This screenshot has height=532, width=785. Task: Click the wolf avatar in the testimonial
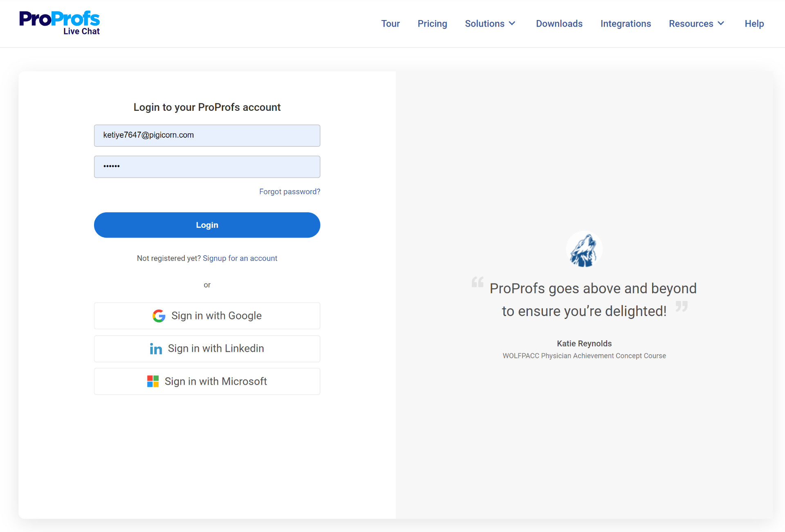pos(584,249)
